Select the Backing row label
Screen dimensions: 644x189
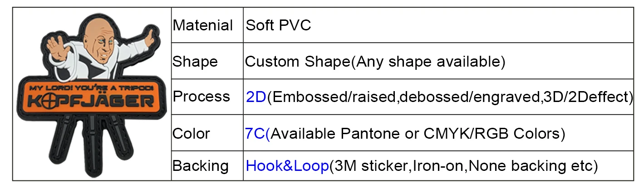pos(200,166)
